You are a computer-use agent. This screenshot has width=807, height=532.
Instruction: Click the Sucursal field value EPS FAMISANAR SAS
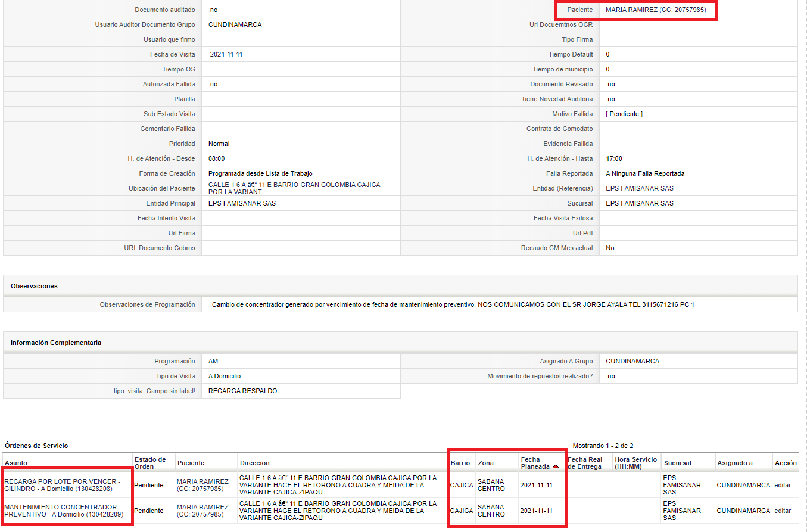click(640, 203)
